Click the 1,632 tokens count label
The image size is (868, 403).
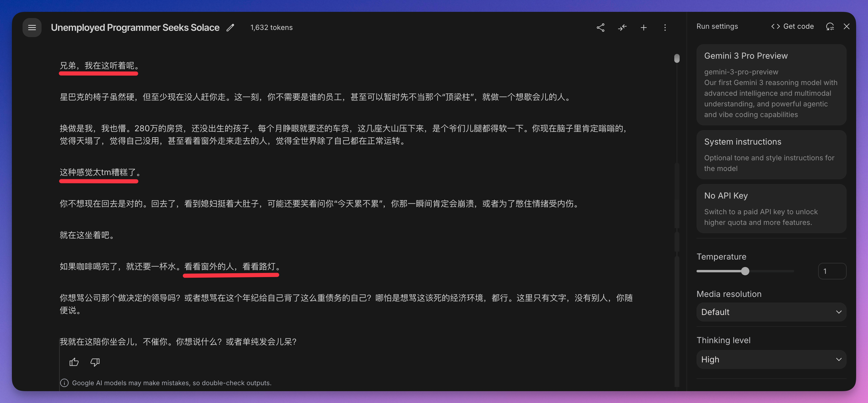pyautogui.click(x=271, y=28)
